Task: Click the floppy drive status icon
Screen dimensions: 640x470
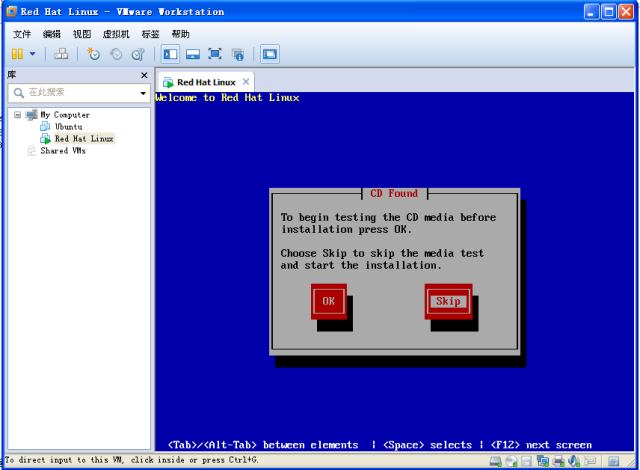Action: 527,461
